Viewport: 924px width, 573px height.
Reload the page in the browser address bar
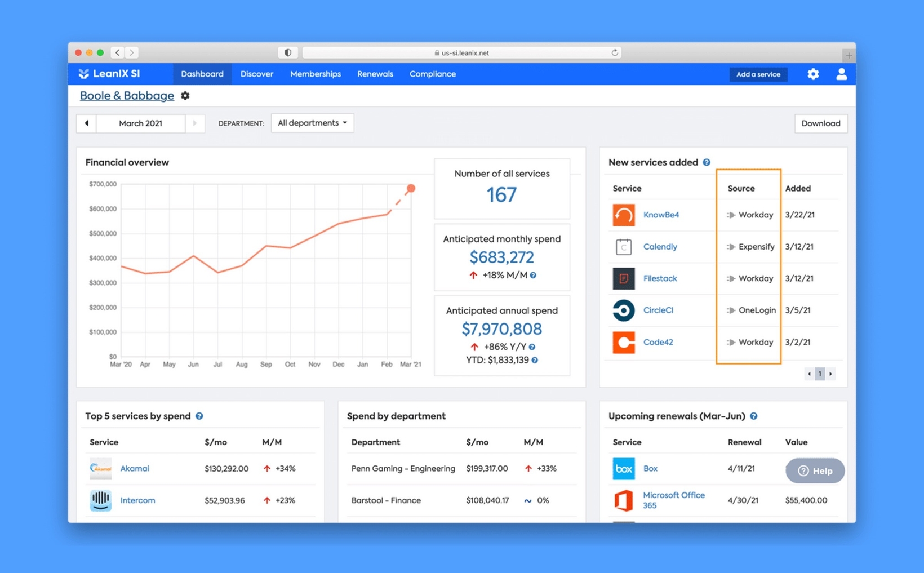point(615,52)
